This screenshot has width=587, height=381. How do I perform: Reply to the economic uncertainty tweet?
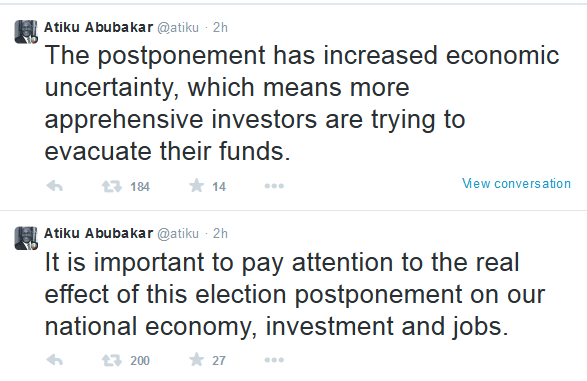(55, 186)
